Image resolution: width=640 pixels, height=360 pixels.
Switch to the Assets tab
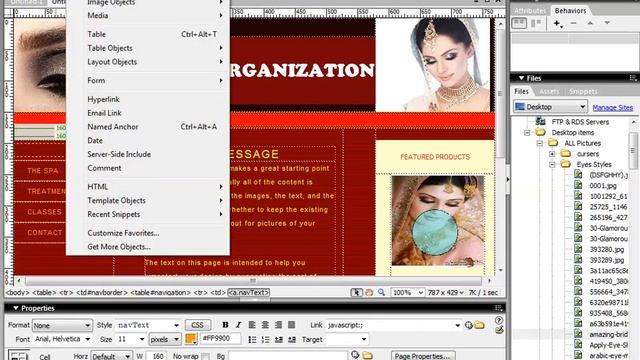coord(549,91)
